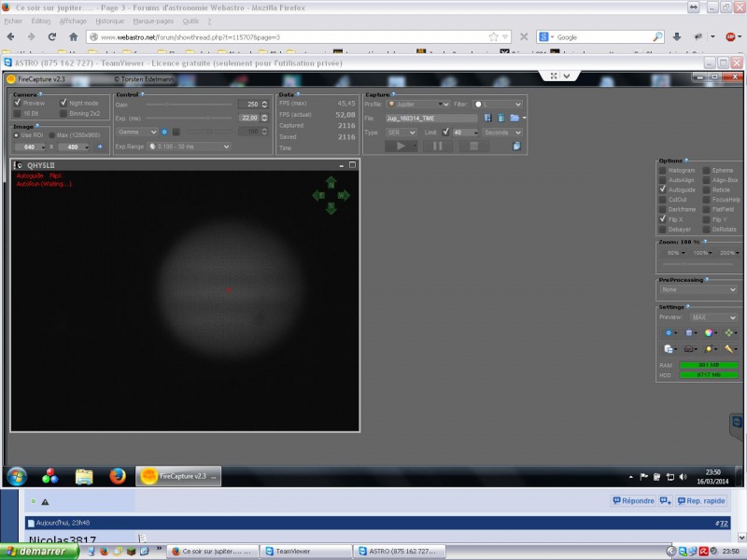Enable the 16 Bit checkbox

18,113
